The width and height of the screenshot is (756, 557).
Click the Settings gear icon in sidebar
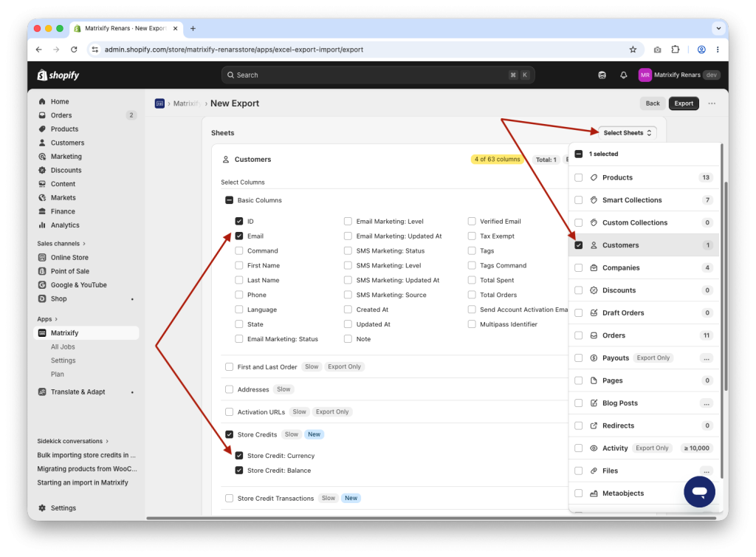coord(42,508)
